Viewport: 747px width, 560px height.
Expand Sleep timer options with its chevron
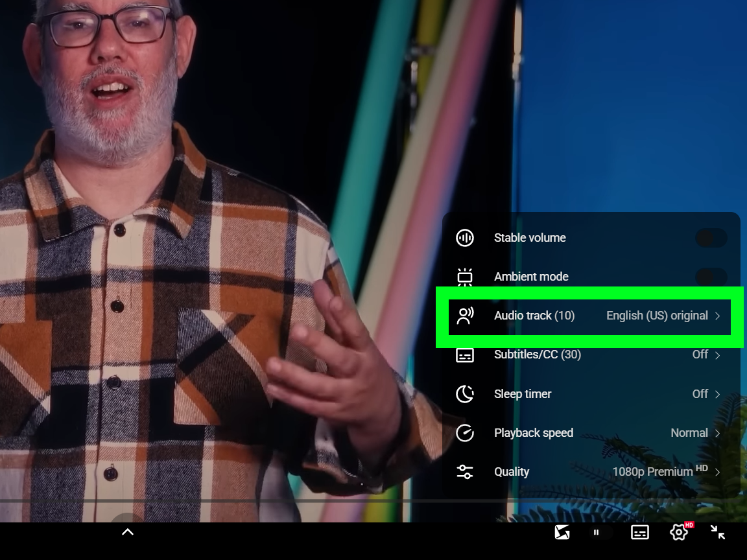pos(717,394)
